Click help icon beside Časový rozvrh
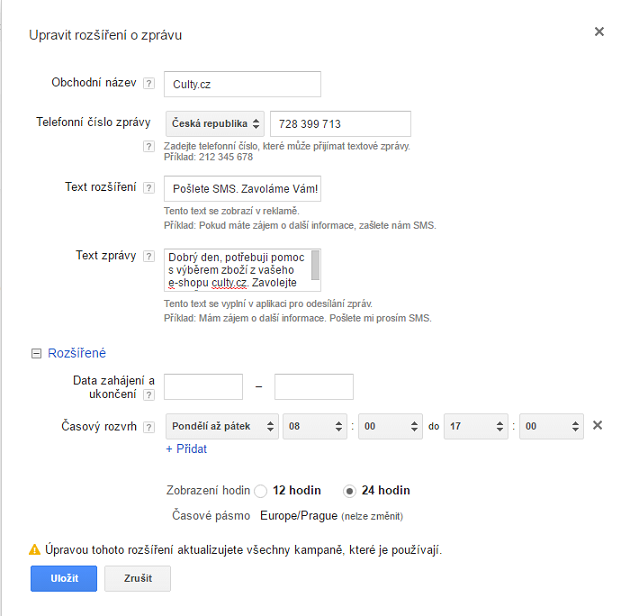Screen dimensions: 630x616 pyautogui.click(x=149, y=427)
